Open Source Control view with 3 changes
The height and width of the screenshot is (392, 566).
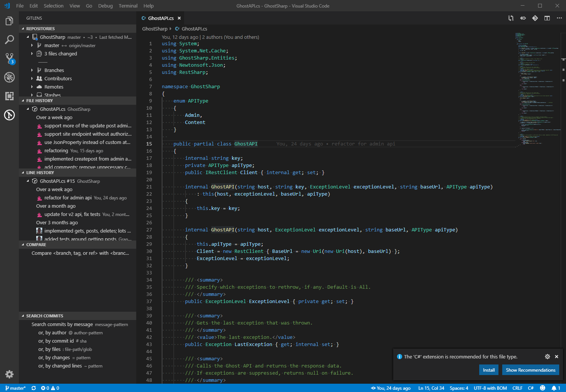click(9, 58)
